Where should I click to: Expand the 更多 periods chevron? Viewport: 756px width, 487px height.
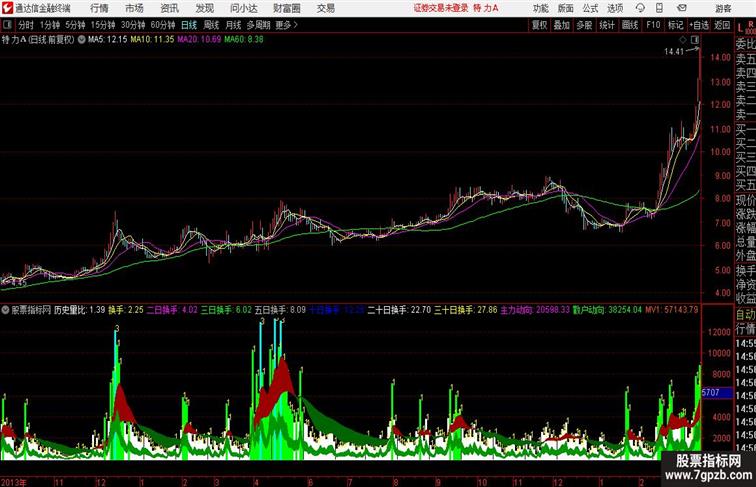pos(287,25)
